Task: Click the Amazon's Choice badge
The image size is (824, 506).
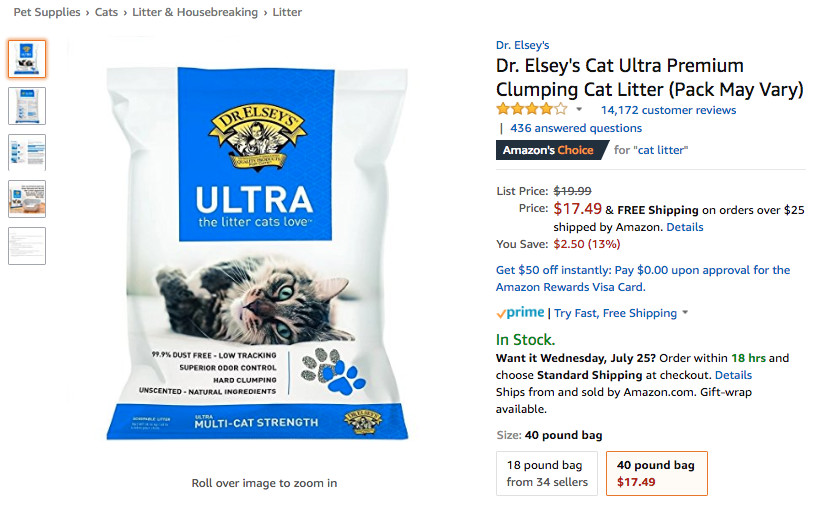Action: click(x=550, y=150)
